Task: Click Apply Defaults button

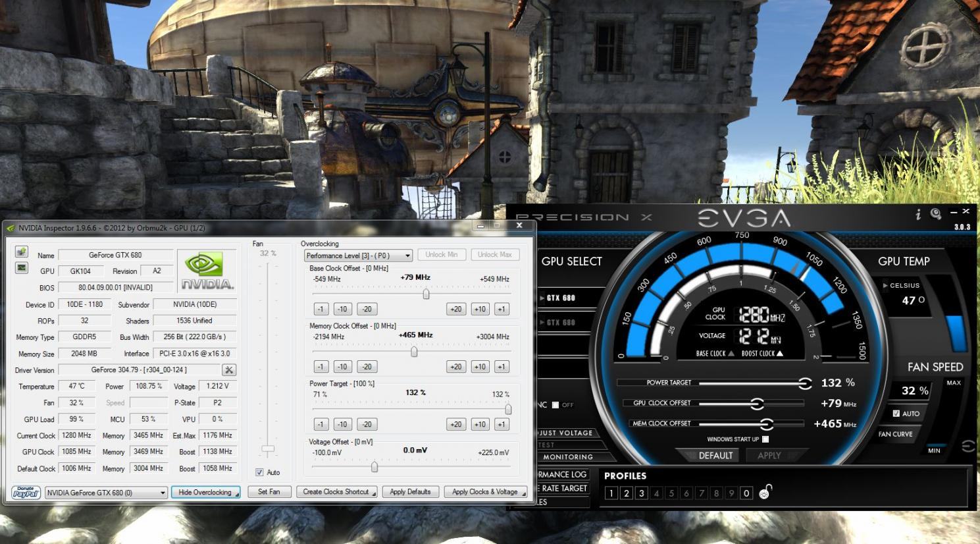Action: tap(410, 492)
